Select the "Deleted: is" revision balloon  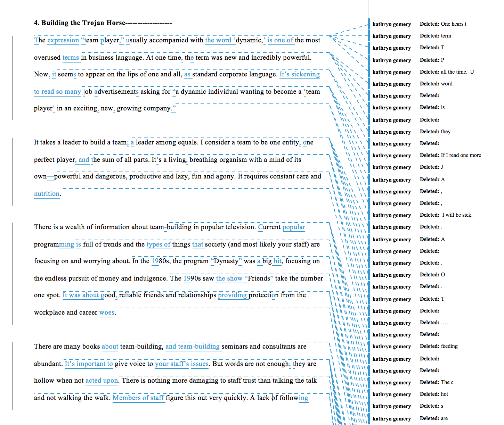tap(432, 107)
